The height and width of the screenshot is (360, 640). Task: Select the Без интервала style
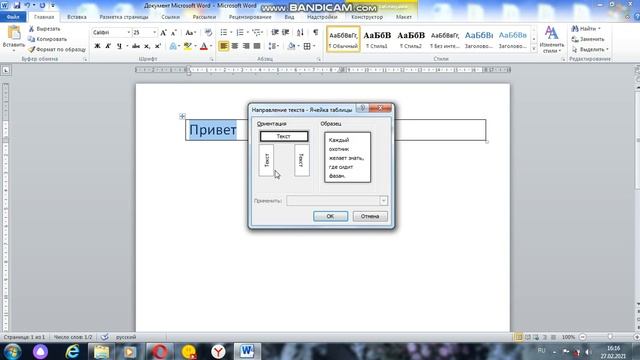(x=445, y=39)
